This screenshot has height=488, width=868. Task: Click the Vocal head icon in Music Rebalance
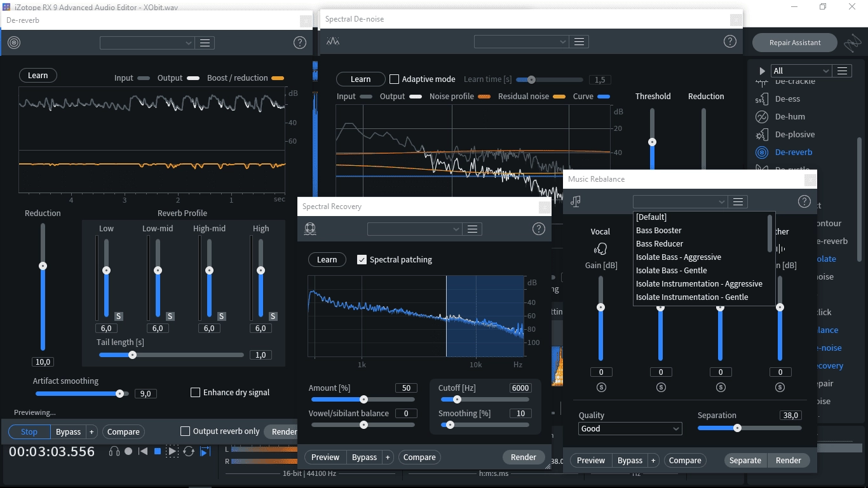(x=600, y=248)
